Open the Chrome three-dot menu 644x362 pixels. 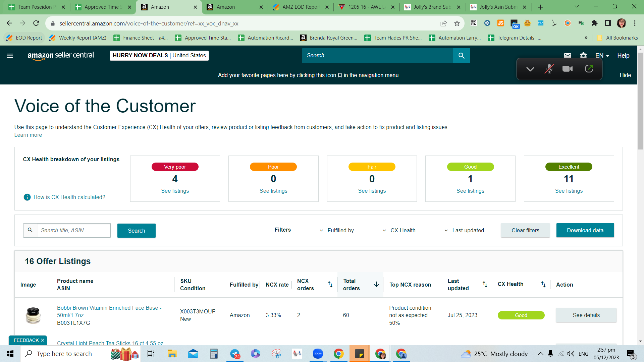click(635, 23)
